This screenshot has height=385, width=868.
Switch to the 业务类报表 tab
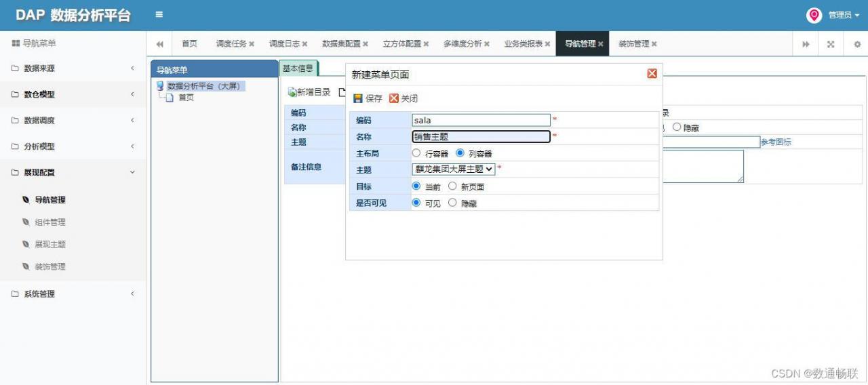524,44
